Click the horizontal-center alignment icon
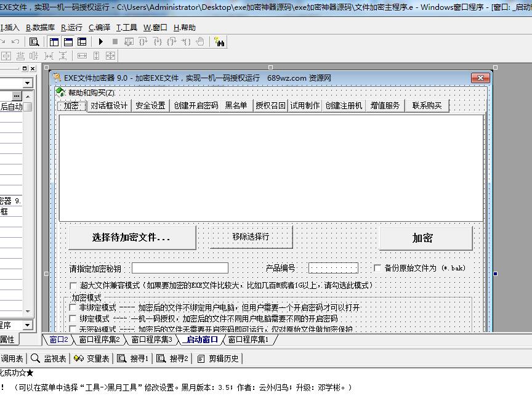Viewport: 532px width, 417px height. pyautogui.click(x=7, y=56)
